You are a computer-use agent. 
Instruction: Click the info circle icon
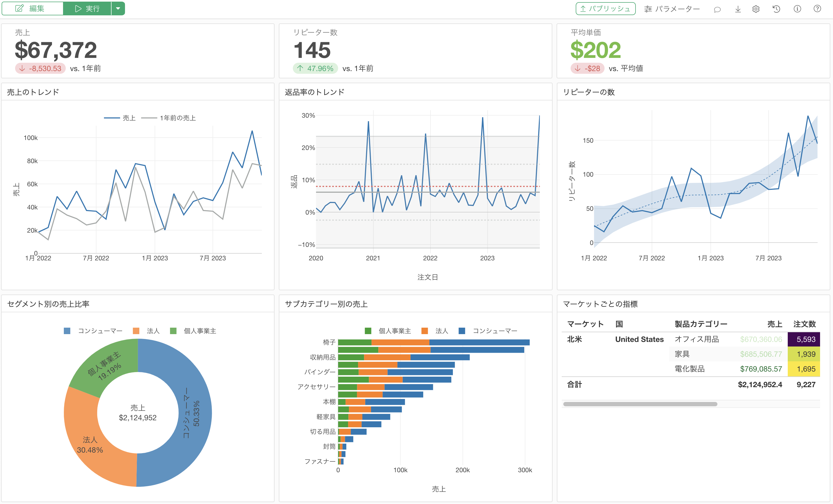[x=797, y=9]
